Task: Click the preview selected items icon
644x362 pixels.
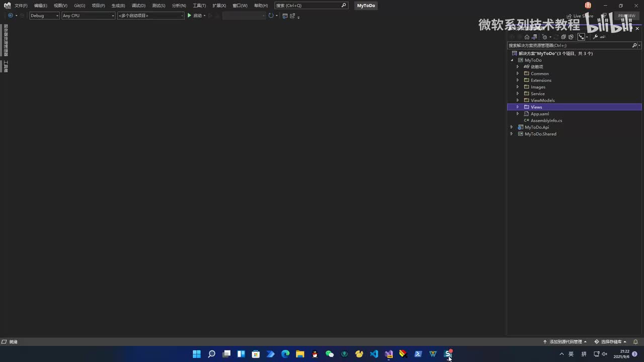Action: click(603, 37)
